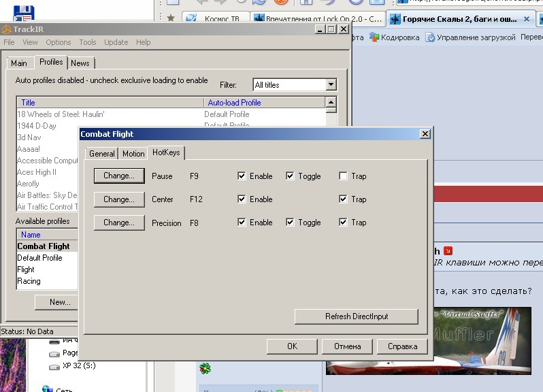Viewport: 543px width, 392px height.
Task: Select Default Profile in available profiles
Action: point(48,258)
